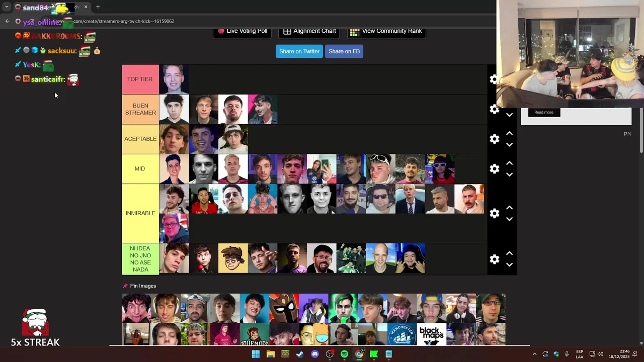Move ACEPTABLE tier up with arrow
The height and width of the screenshot is (362, 644).
tap(509, 133)
